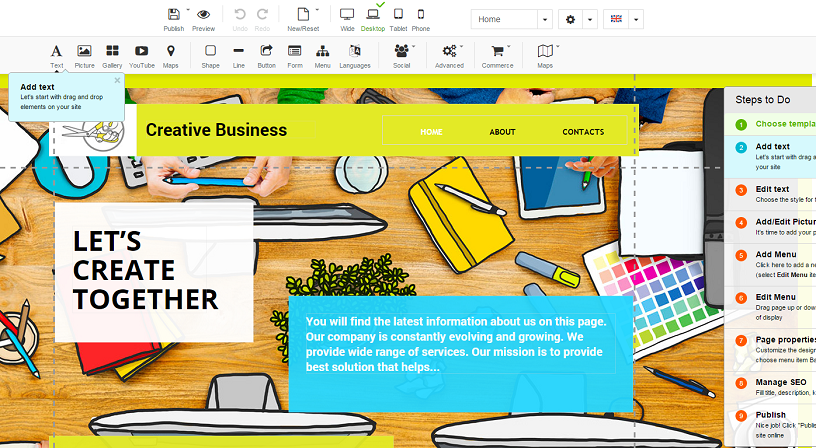Open step 3 Edit text
Viewport: 816px width, 448px height.
tap(770, 194)
